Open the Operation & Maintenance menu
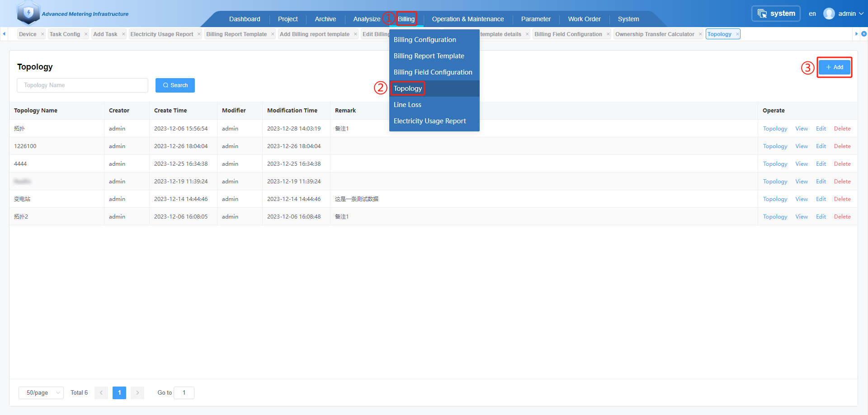Viewport: 868px width, 415px height. click(468, 19)
